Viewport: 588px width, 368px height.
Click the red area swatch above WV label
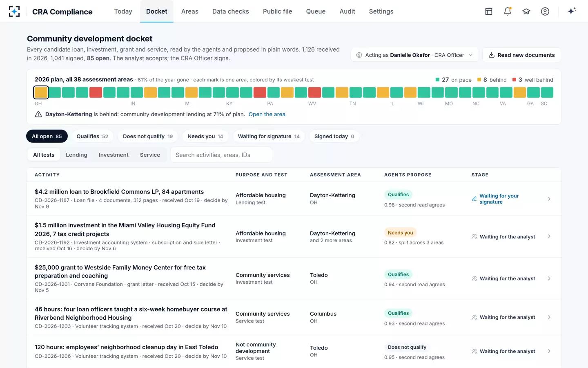[314, 92]
